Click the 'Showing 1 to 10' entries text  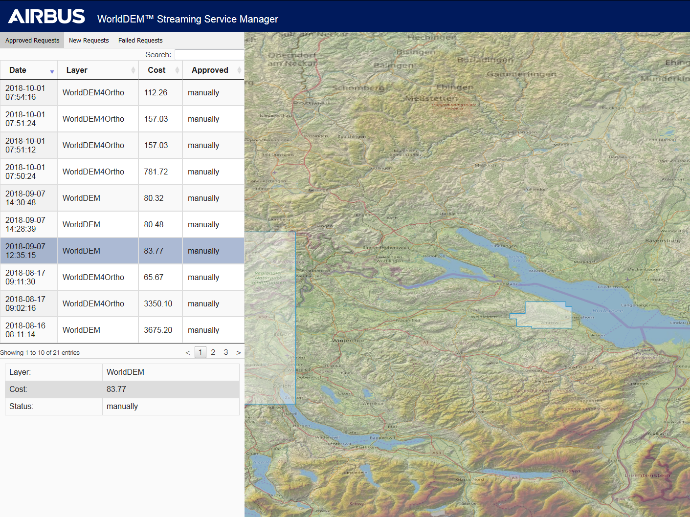pyautogui.click(x=40, y=352)
